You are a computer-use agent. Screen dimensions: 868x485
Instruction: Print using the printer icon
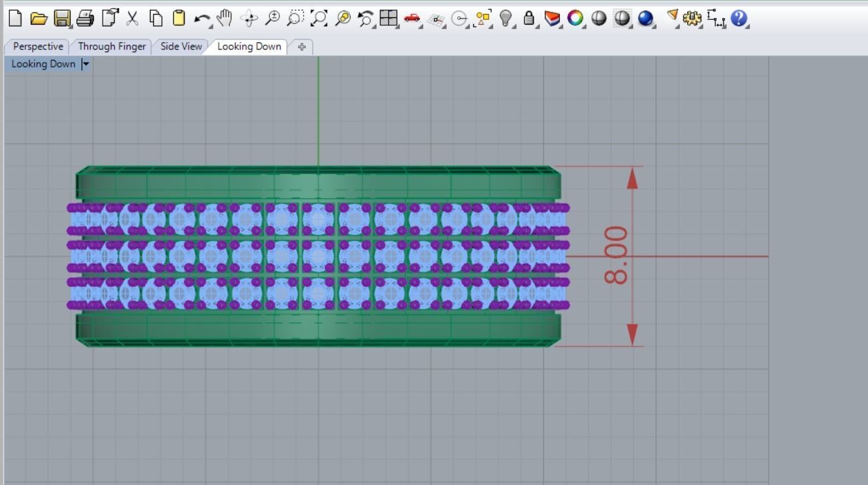pos(85,19)
